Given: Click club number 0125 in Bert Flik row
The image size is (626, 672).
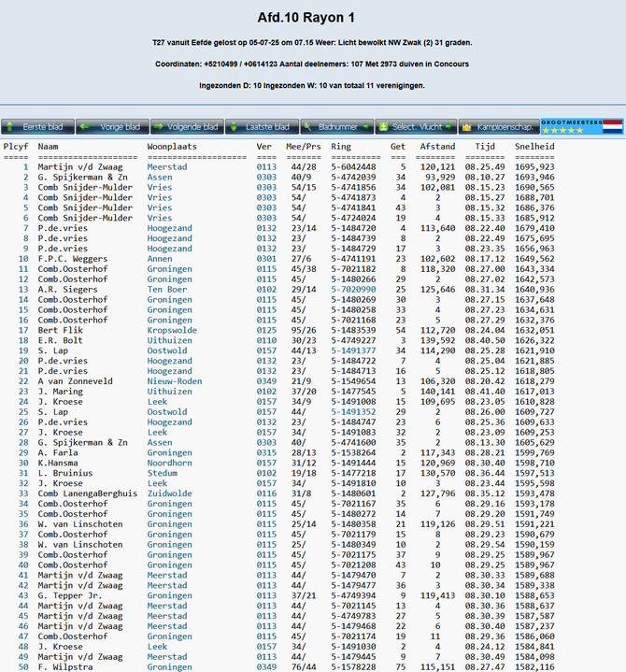Looking at the screenshot, I should [x=266, y=331].
